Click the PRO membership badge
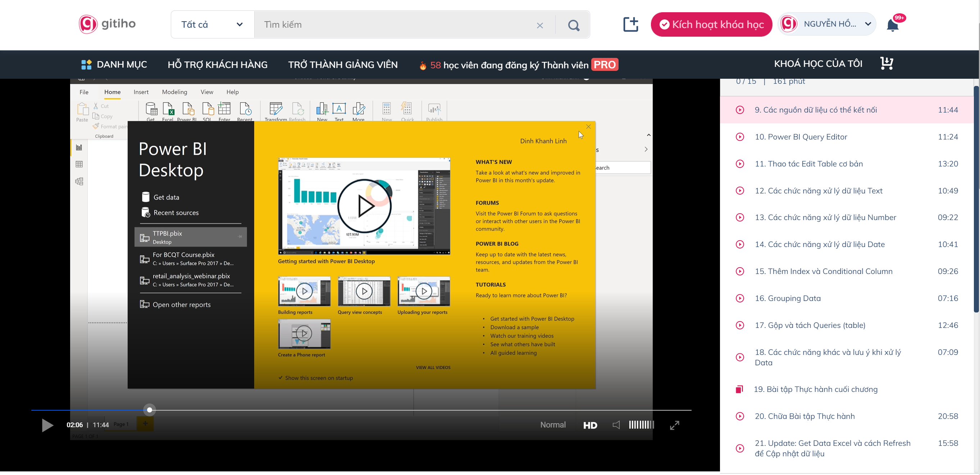This screenshot has height=475, width=980. click(x=605, y=65)
